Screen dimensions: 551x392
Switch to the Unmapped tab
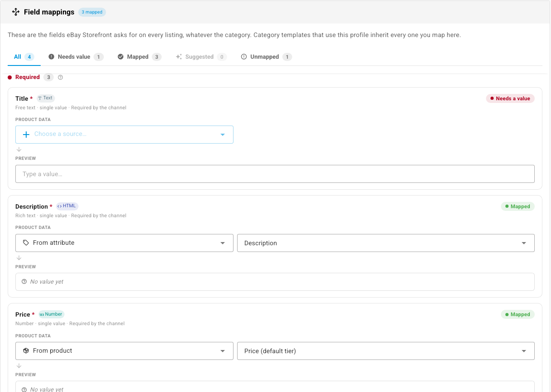266,57
